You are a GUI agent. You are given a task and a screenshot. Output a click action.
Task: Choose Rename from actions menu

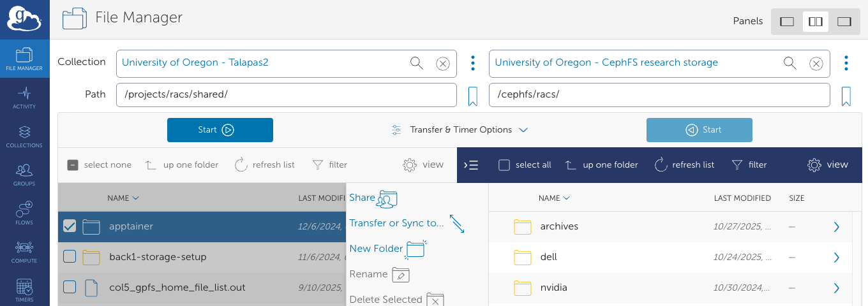(380, 274)
